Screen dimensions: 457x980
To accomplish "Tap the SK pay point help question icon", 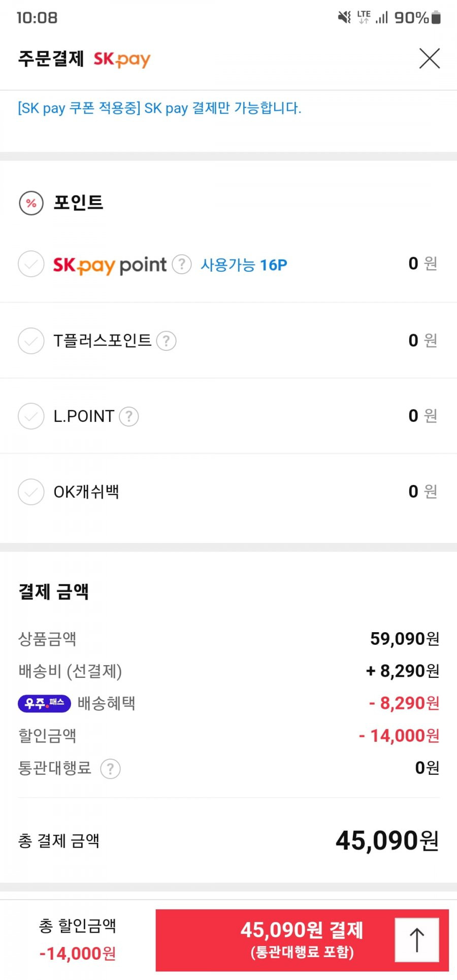I will coord(182,265).
